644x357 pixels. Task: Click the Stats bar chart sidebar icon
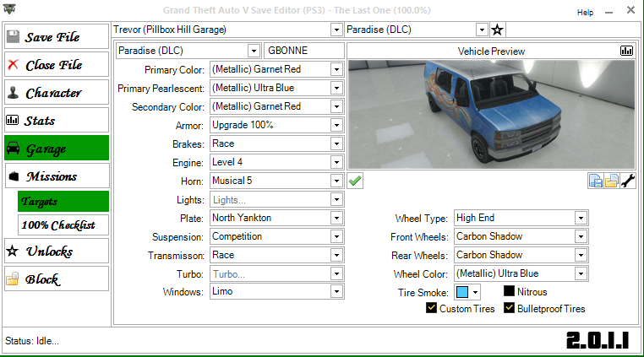tap(13, 120)
